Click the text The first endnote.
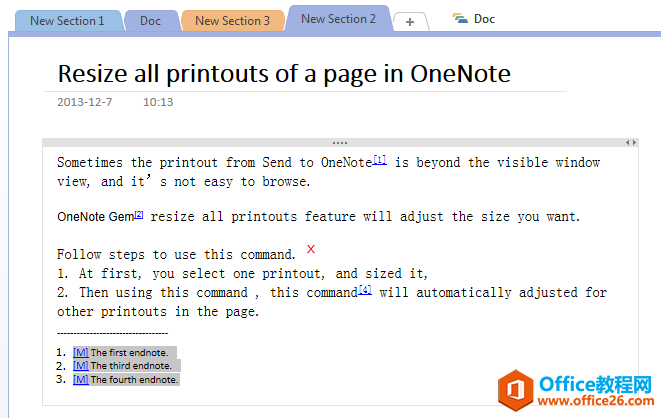Viewport: 661px width, 418px height. pyautogui.click(x=129, y=353)
